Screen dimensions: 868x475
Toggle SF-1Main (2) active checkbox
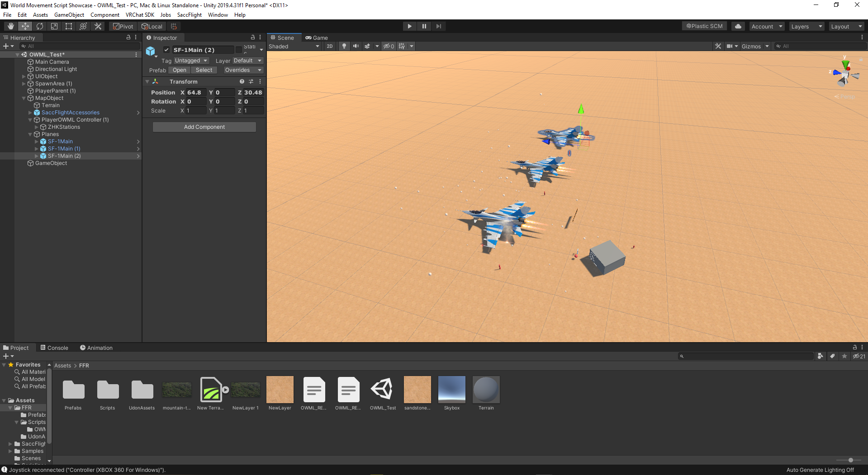166,50
